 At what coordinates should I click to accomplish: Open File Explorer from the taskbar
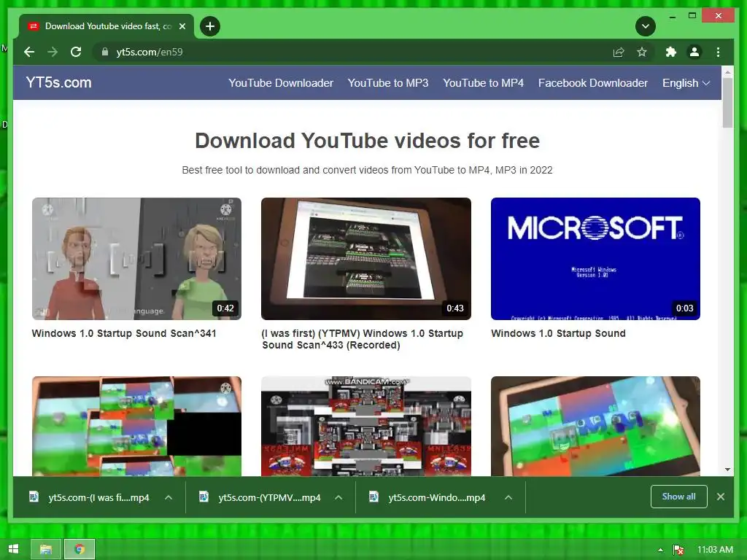(46, 550)
